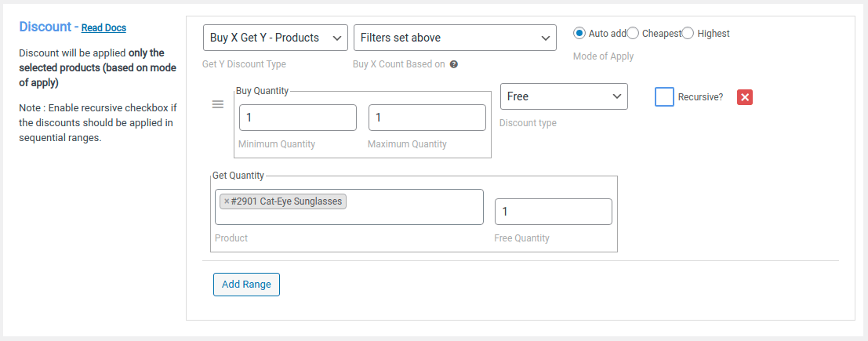Click the Discount section heading
Viewport: 868px width, 341px height.
pos(45,27)
